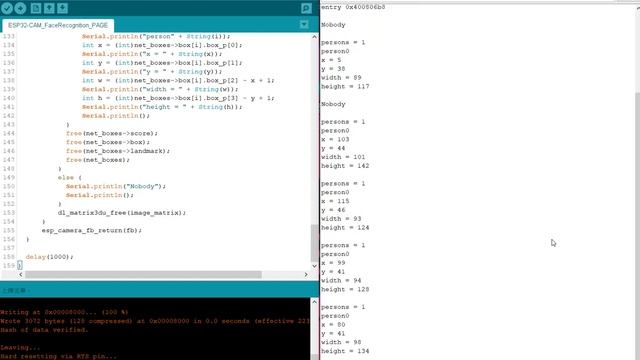Click the 'int h = (int)net_boxes' code line
The image size is (640, 360).
pyautogui.click(x=178, y=98)
